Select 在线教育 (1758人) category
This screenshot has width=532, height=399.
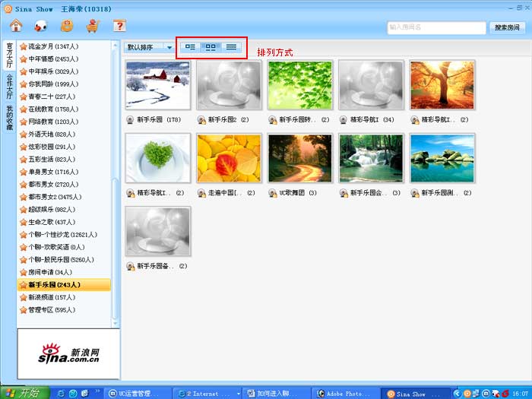pyautogui.click(x=64, y=109)
